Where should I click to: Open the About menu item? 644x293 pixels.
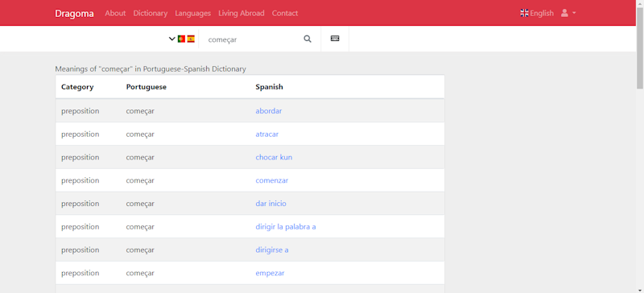[115, 13]
